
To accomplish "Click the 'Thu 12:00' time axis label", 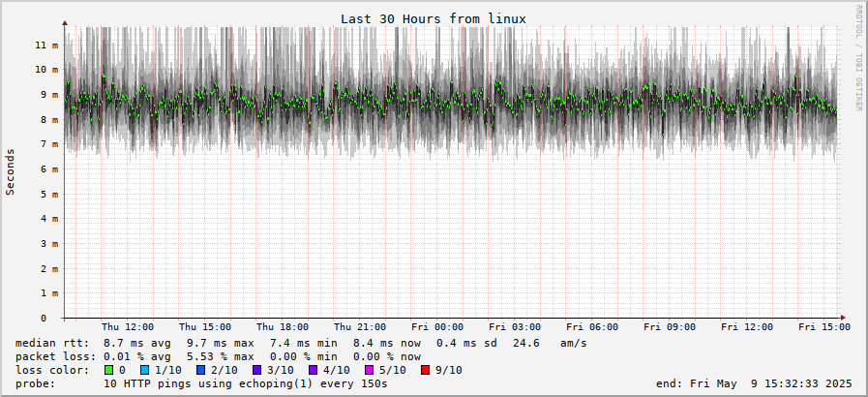I will point(128,327).
